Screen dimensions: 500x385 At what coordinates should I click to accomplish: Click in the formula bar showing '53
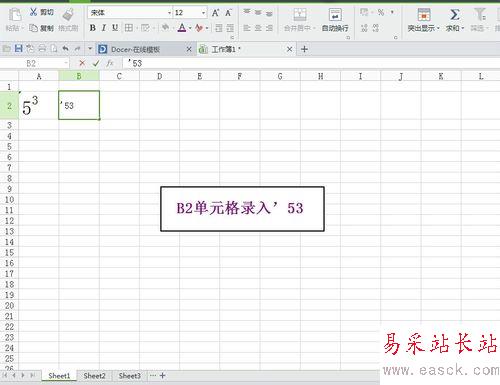(310, 63)
